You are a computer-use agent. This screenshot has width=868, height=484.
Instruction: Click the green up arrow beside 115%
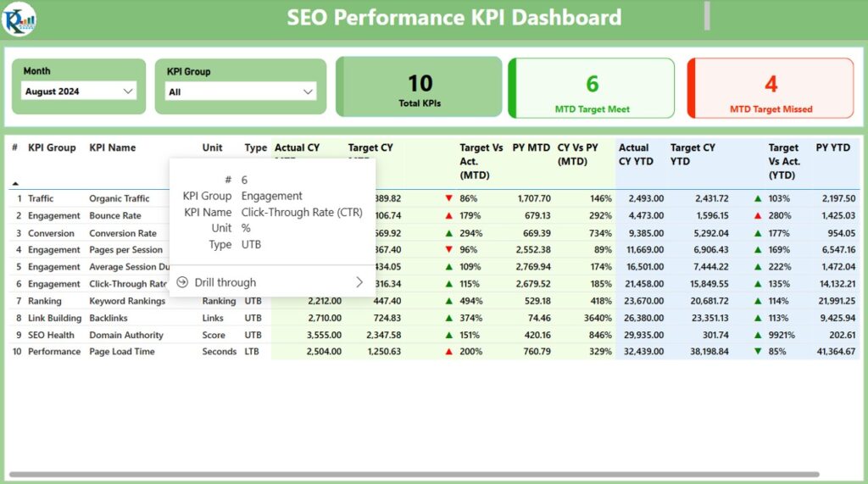(449, 284)
